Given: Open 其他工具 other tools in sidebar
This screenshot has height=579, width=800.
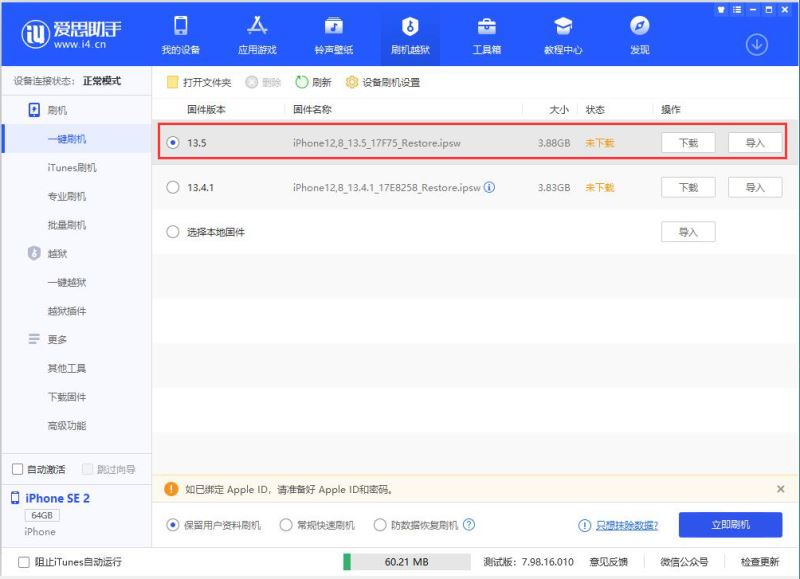Looking at the screenshot, I should [67, 368].
